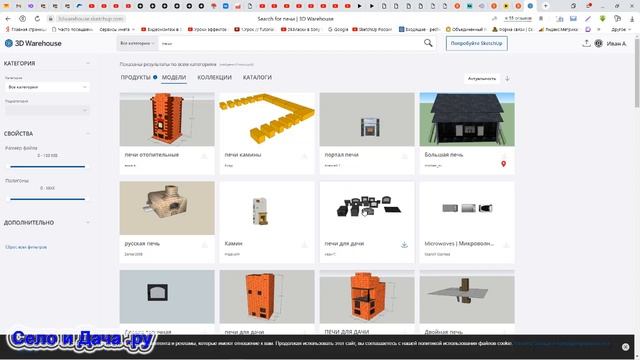Open the печи отопительные model title
Image resolution: width=640 pixels, height=360 pixels.
[151, 155]
